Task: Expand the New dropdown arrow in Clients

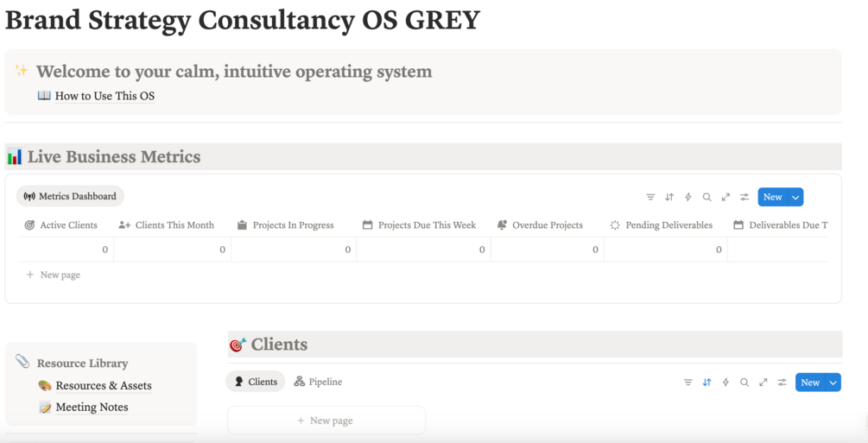Action: [833, 383]
